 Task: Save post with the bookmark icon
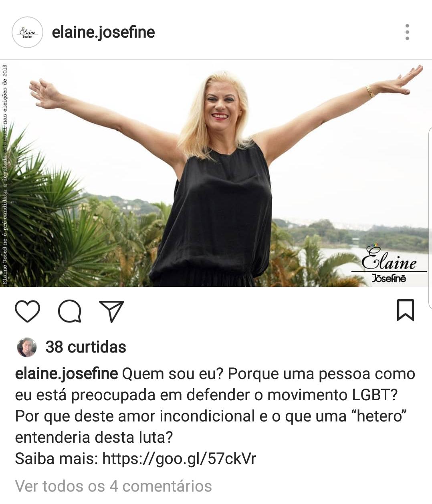pyautogui.click(x=405, y=310)
